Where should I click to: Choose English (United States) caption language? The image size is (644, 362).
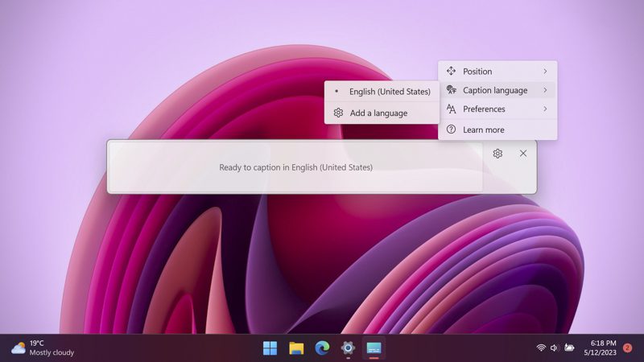[x=382, y=92]
